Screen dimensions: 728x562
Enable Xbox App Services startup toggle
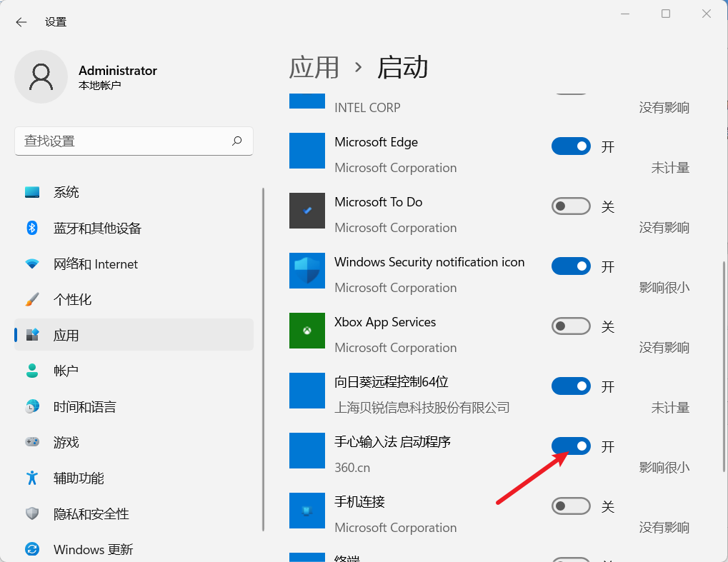coord(571,326)
